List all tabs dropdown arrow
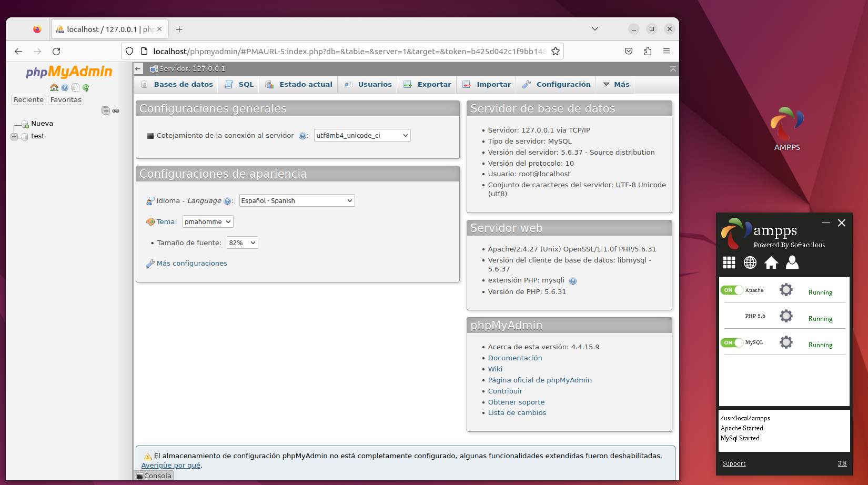 595,29
